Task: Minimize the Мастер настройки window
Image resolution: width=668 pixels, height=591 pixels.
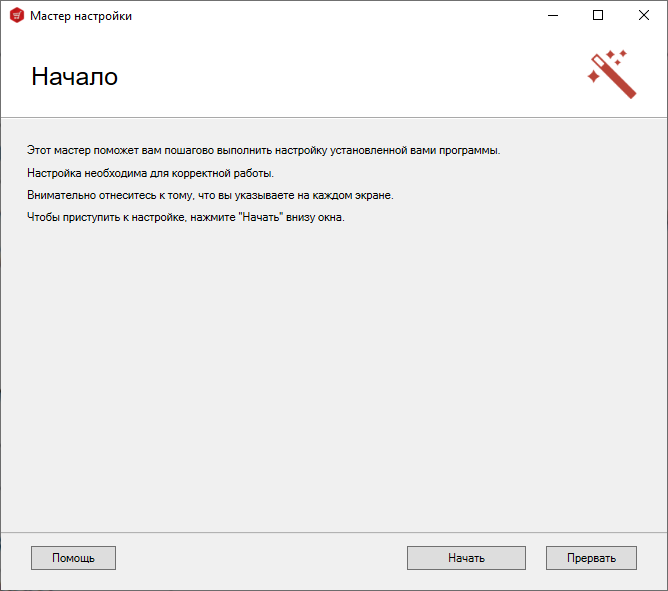Action: 553,15
